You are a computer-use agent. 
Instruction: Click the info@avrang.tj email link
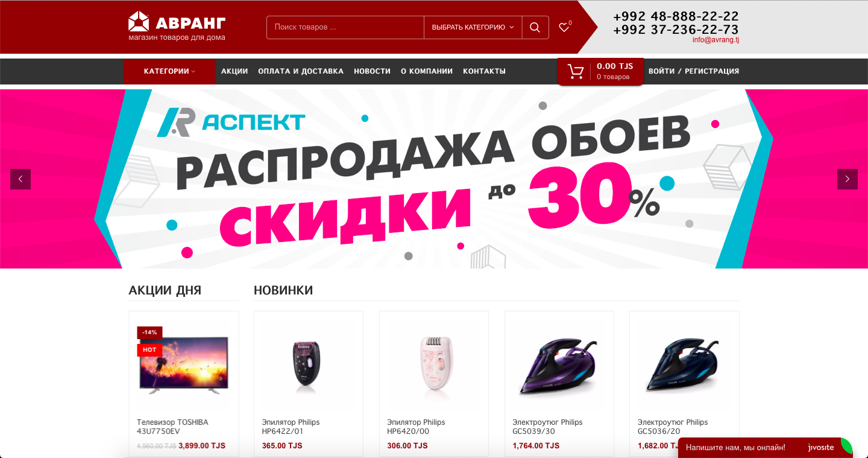(x=716, y=40)
